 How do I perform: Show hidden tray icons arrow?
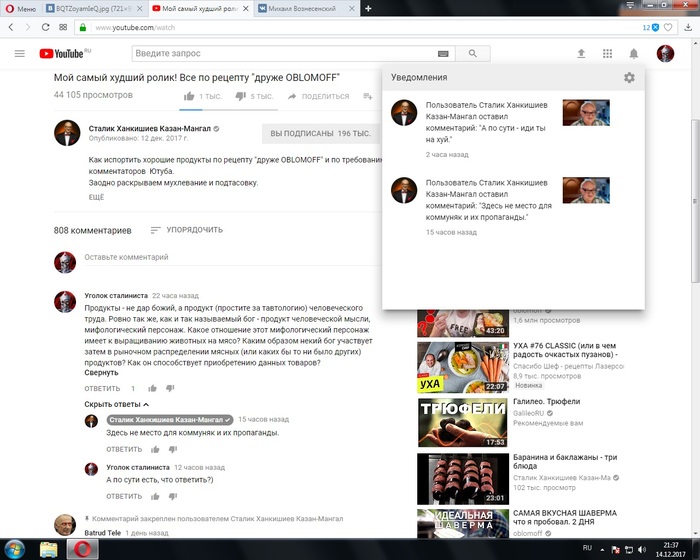[x=602, y=550]
